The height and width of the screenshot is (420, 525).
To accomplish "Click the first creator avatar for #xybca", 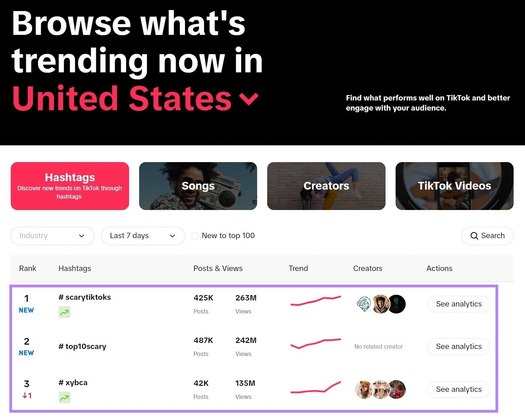I will point(364,390).
